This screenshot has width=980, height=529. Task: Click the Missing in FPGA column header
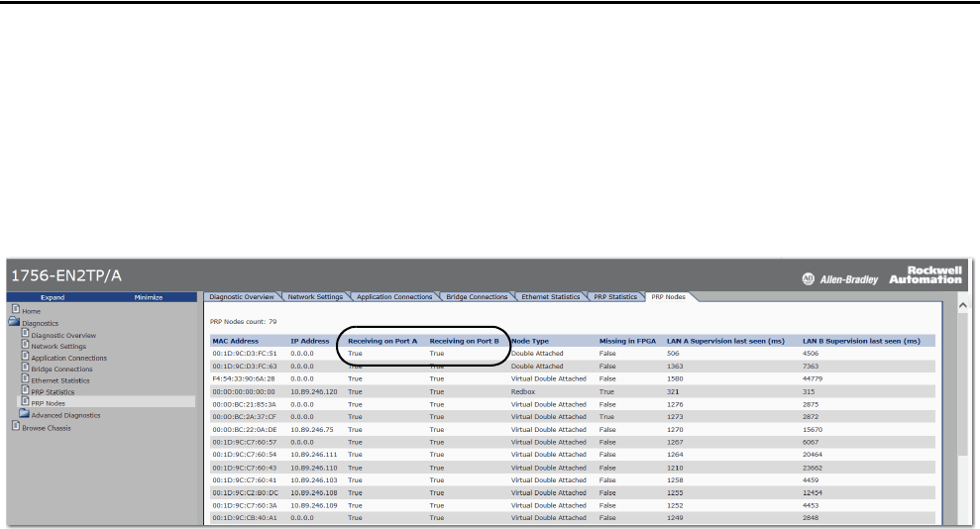(x=627, y=341)
